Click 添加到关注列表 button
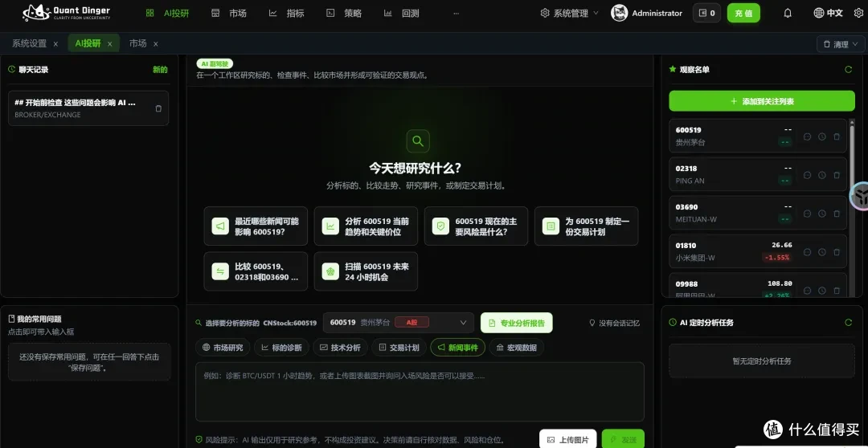This screenshot has height=448, width=868. coord(762,101)
